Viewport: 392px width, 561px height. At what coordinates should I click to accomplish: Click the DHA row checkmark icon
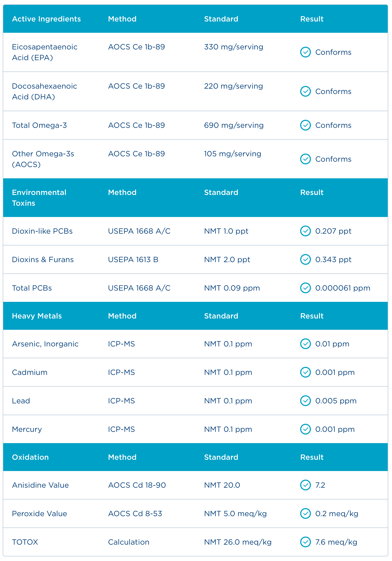pyautogui.click(x=305, y=91)
